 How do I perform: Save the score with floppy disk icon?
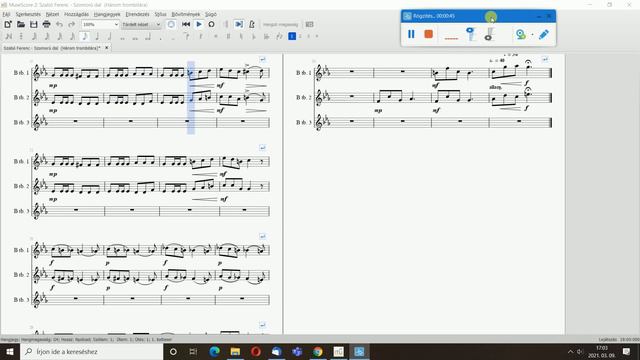pyautogui.click(x=33, y=24)
